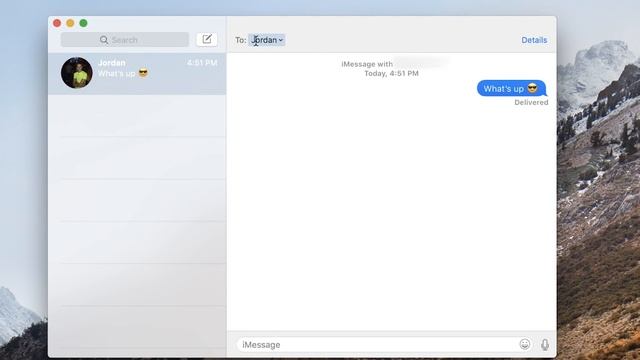
Task: Click the microphone audio record icon
Action: tap(544, 345)
